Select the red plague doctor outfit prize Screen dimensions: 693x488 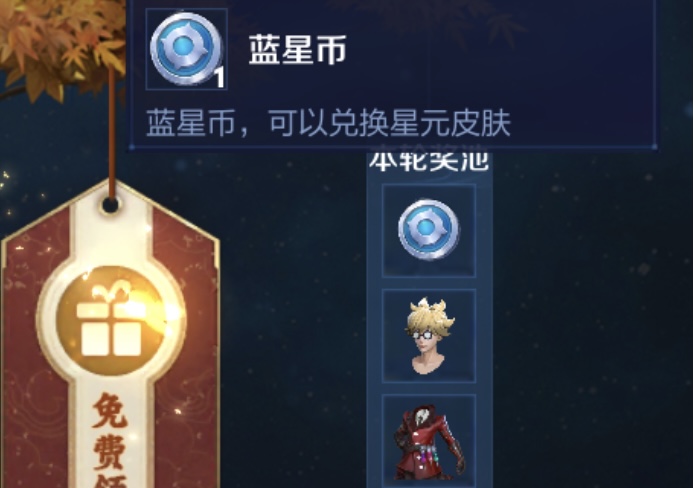pos(429,441)
